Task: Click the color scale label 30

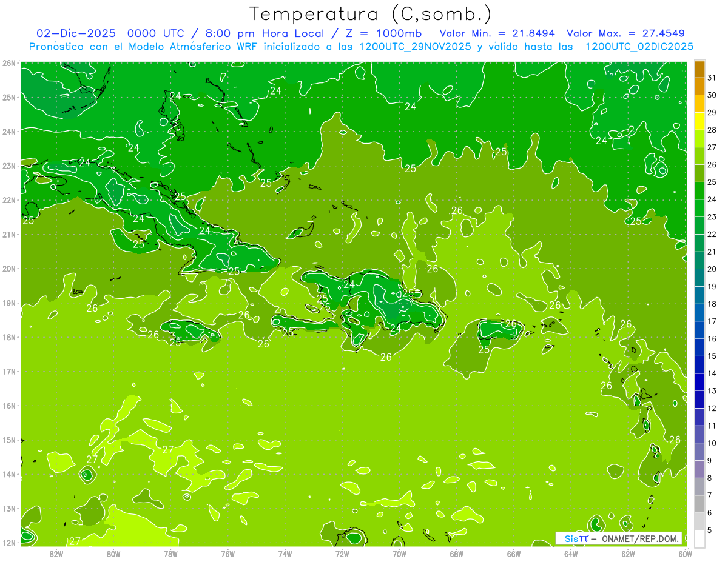Action: click(x=712, y=95)
